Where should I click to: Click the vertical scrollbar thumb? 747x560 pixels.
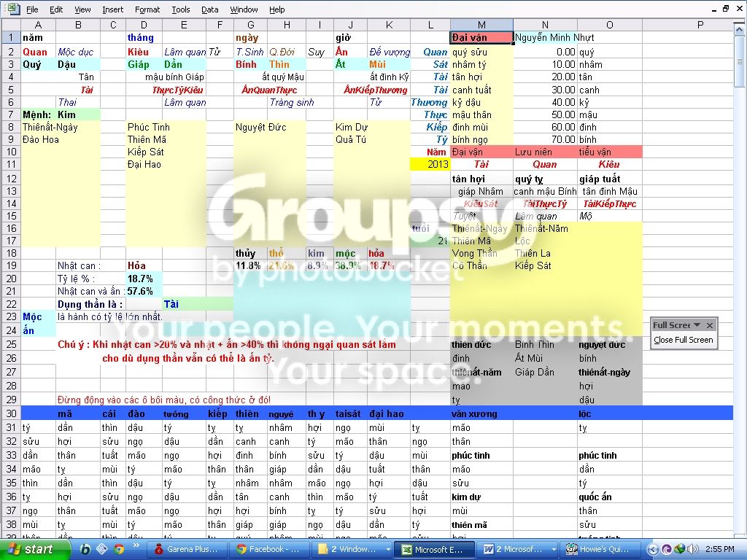coord(740,62)
